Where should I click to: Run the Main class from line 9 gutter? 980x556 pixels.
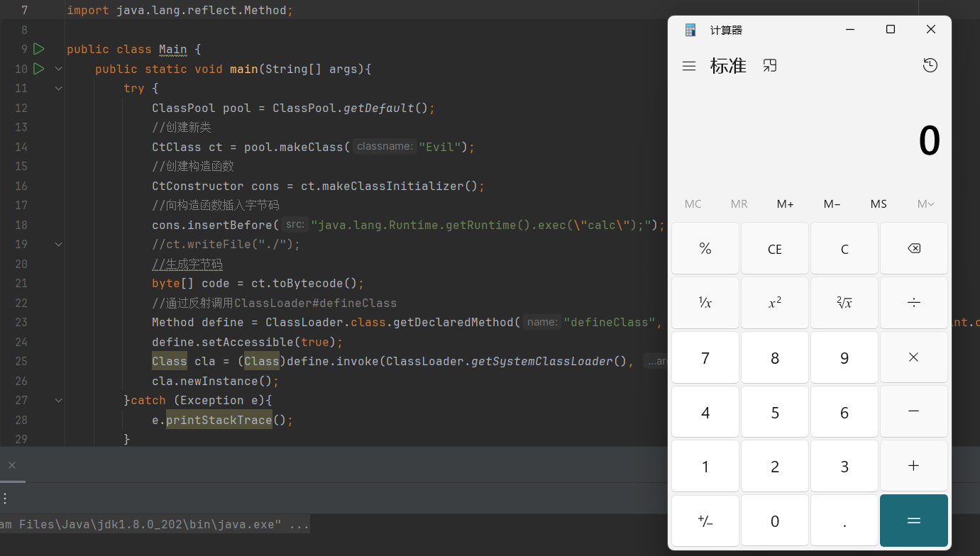point(39,49)
